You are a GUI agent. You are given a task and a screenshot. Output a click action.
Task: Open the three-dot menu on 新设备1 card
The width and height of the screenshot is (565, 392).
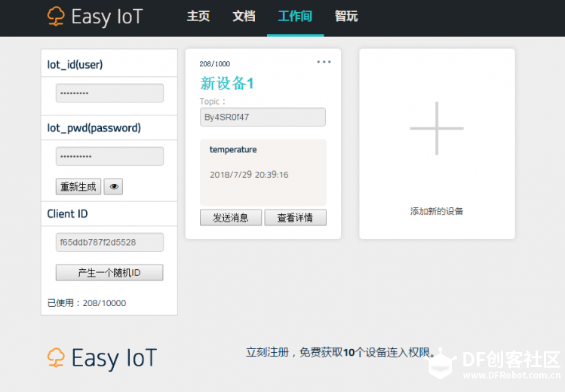[x=324, y=62]
